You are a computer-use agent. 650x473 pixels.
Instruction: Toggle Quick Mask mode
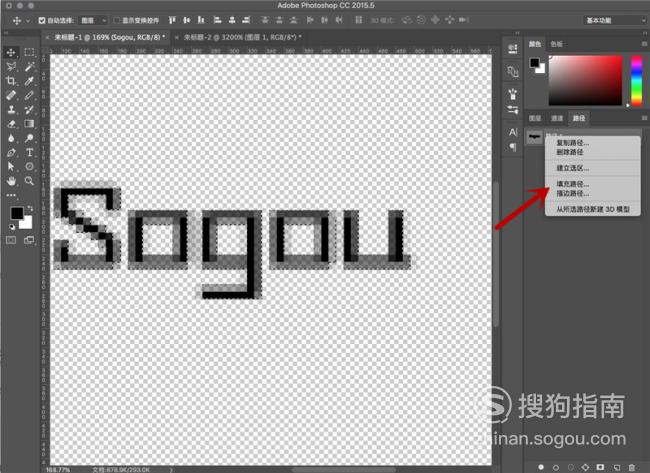point(11,240)
